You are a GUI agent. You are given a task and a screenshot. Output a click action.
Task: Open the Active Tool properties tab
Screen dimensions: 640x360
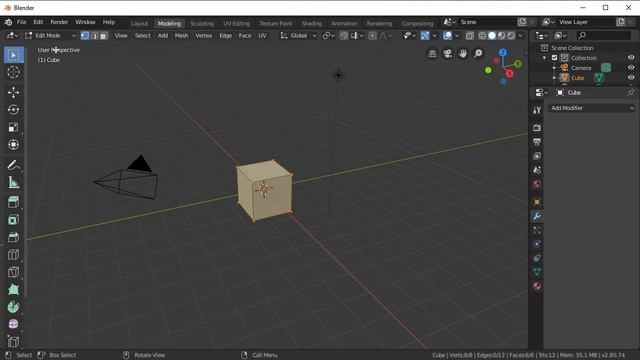[537, 110]
